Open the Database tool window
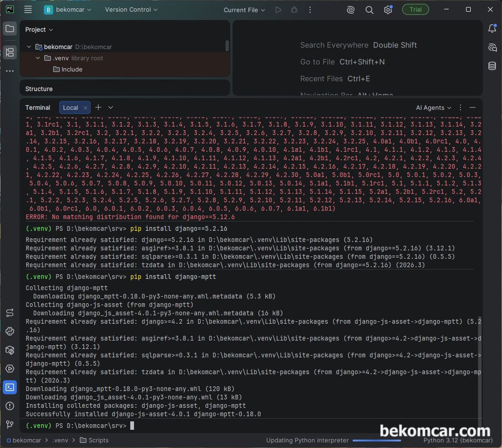The image size is (502, 448). 492,66
